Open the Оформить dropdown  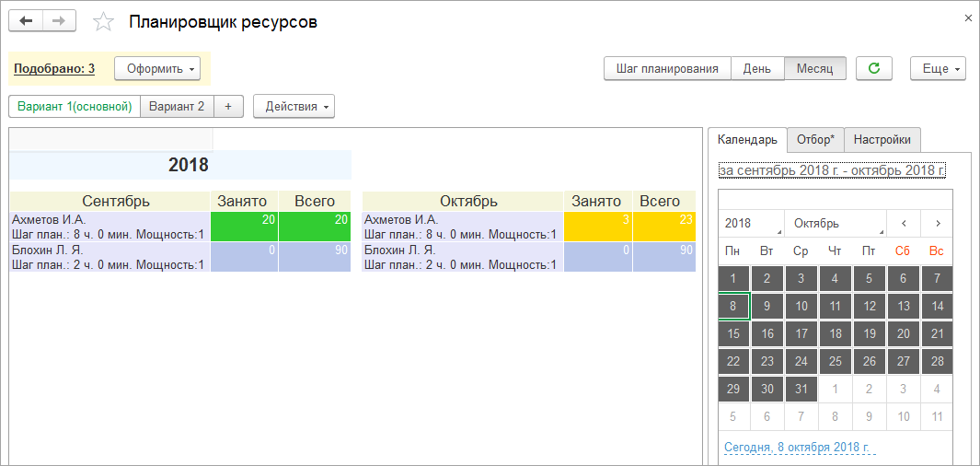(x=156, y=69)
